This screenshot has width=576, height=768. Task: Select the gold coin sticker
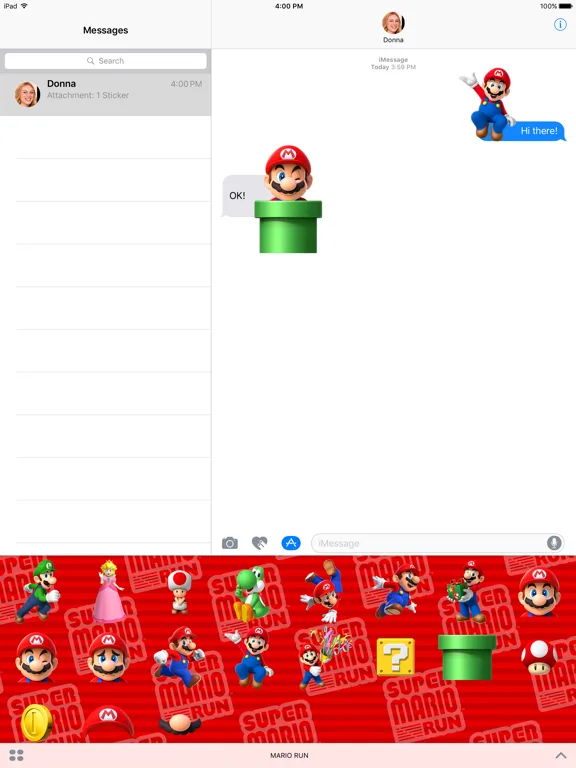pyautogui.click(x=37, y=723)
